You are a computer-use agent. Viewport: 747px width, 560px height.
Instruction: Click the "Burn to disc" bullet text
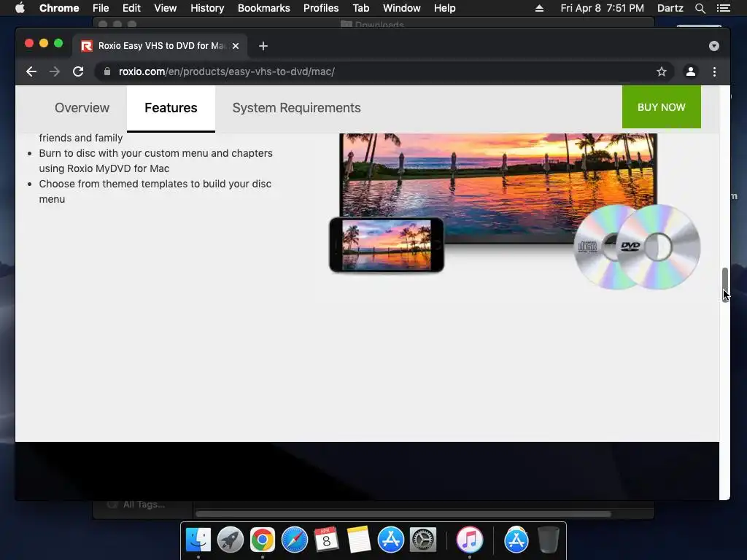point(156,161)
